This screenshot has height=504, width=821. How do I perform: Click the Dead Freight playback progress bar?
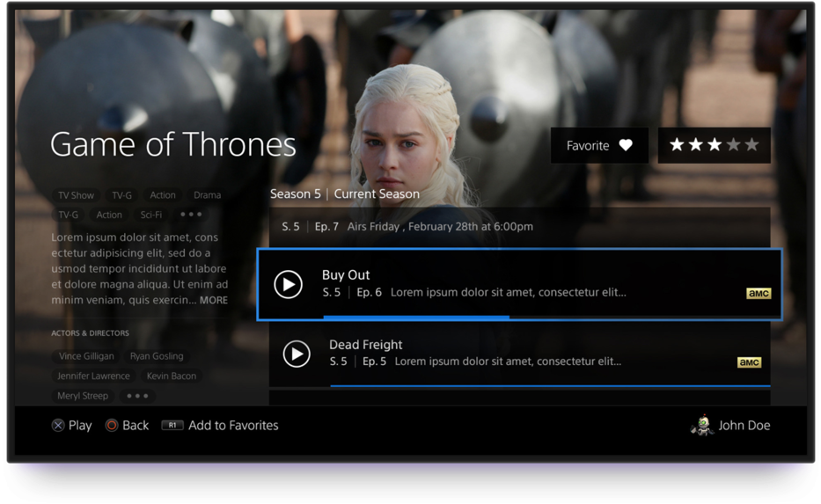point(550,386)
